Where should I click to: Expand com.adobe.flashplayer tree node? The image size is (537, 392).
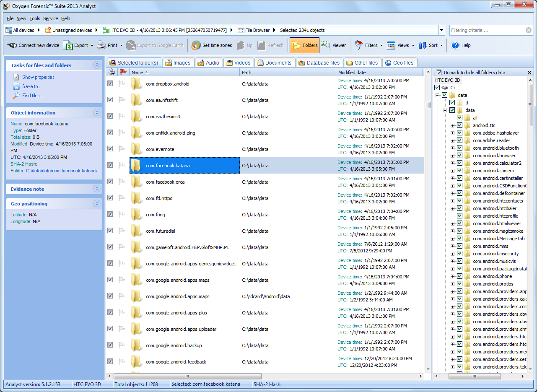[452, 133]
